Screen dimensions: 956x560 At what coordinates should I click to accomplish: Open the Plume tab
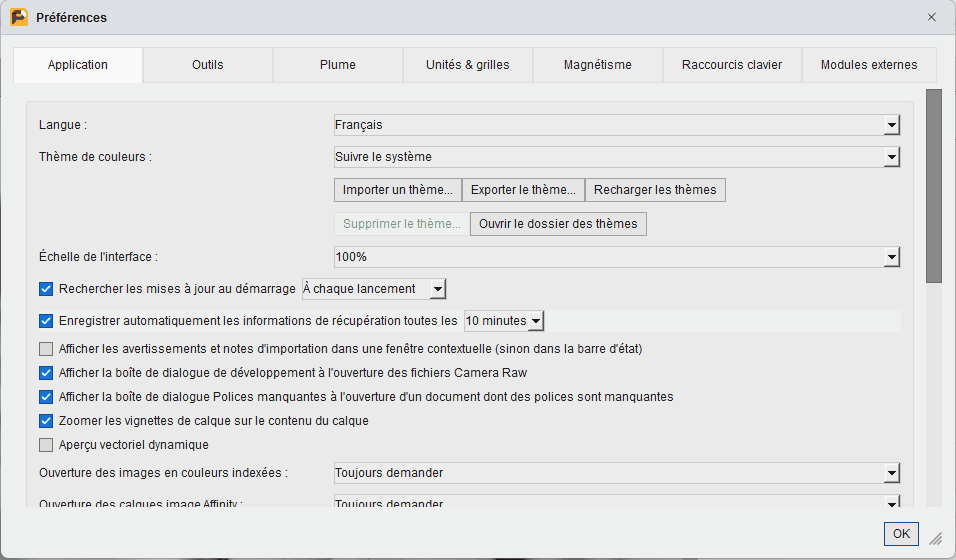tap(338, 65)
